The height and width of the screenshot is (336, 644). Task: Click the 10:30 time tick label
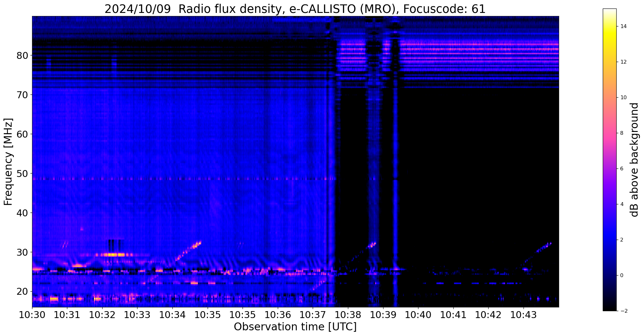click(32, 315)
